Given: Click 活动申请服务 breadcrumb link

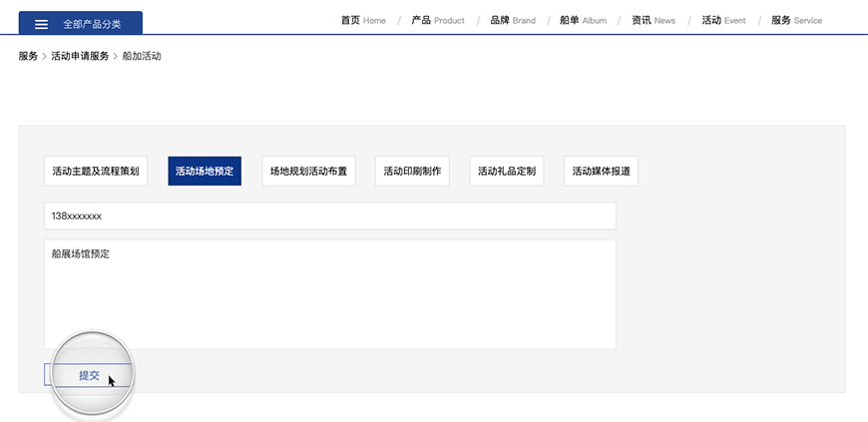Looking at the screenshot, I should click(80, 56).
